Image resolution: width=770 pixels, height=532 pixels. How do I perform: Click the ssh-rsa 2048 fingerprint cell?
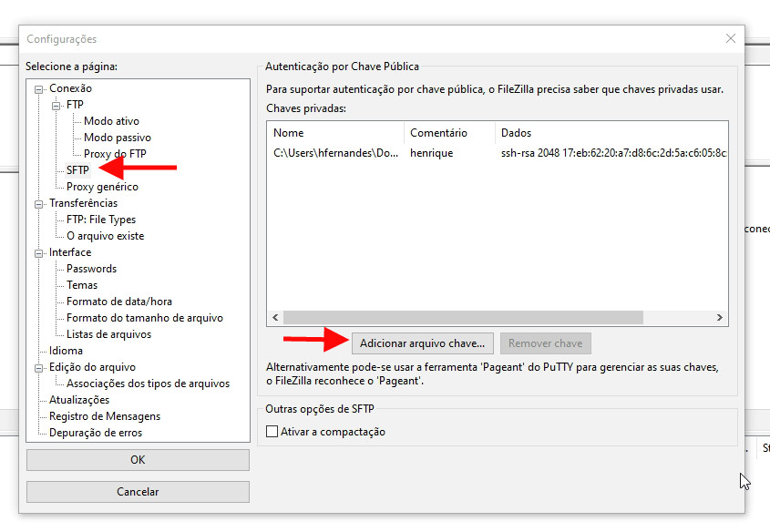pyautogui.click(x=614, y=153)
